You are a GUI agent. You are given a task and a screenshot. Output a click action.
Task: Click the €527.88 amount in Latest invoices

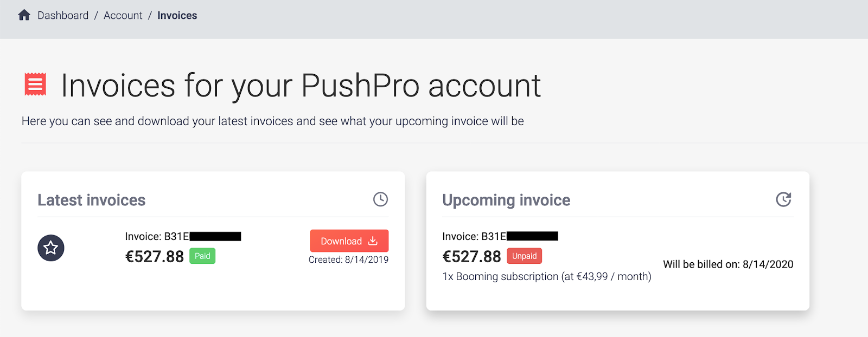155,256
